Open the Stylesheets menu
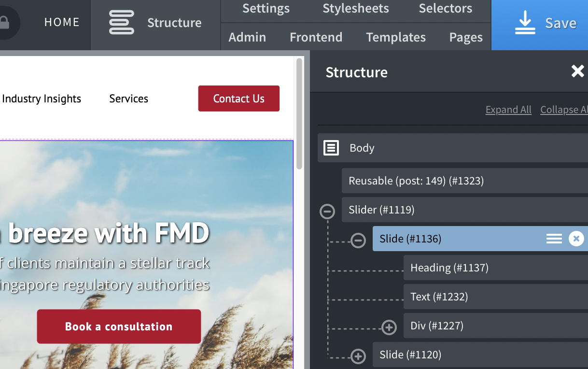The height and width of the screenshot is (369, 588). pos(356,8)
